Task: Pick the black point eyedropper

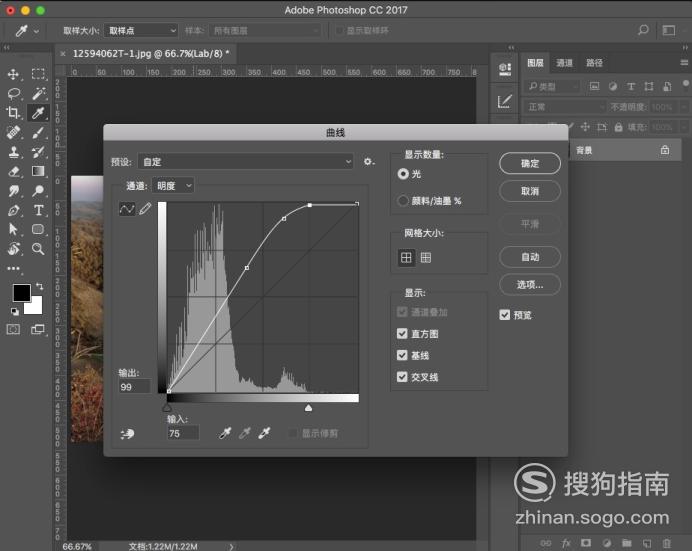Action: click(225, 433)
